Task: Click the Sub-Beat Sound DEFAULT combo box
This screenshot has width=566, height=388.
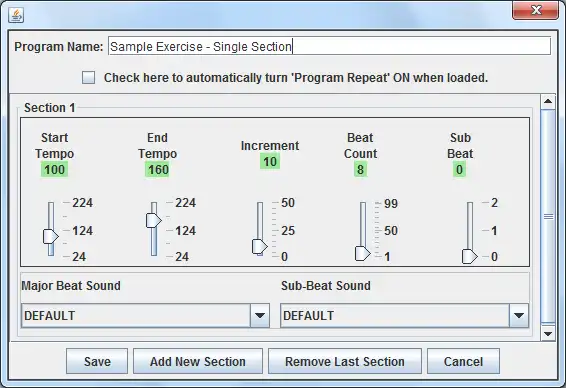Action: [404, 315]
